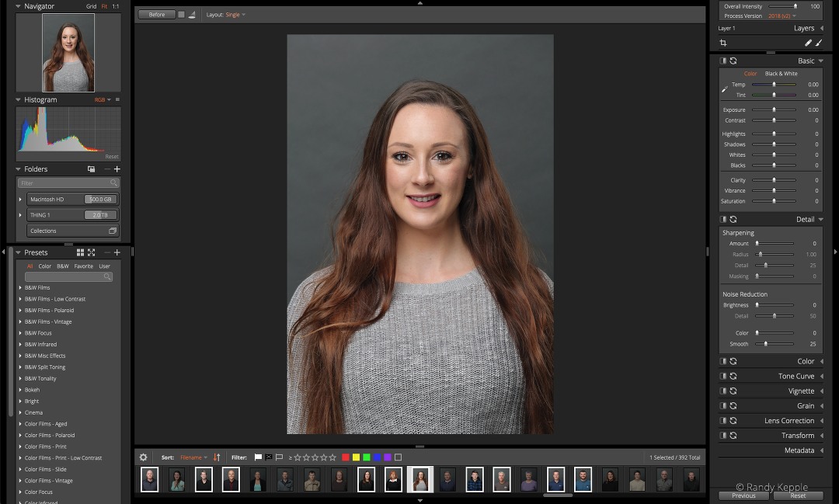Screen dimensions: 839x504
Task: Enable the flagged photos filter
Action: [258, 457]
